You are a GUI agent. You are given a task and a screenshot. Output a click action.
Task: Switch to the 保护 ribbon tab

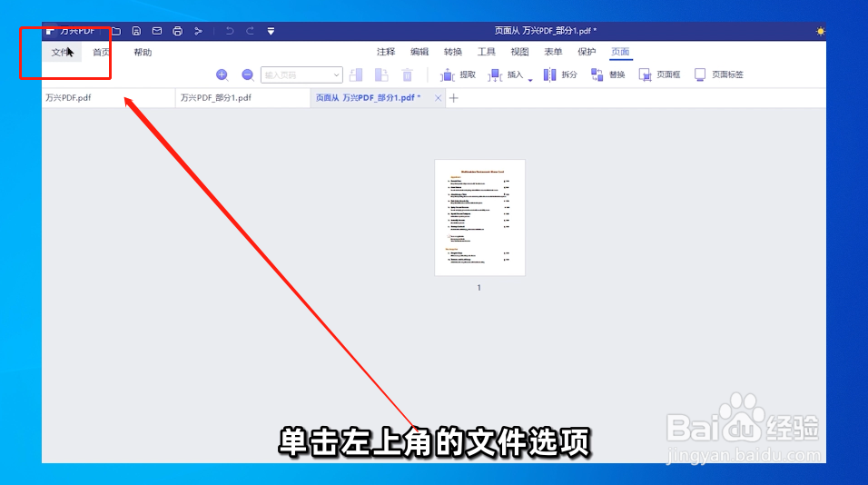pos(587,52)
